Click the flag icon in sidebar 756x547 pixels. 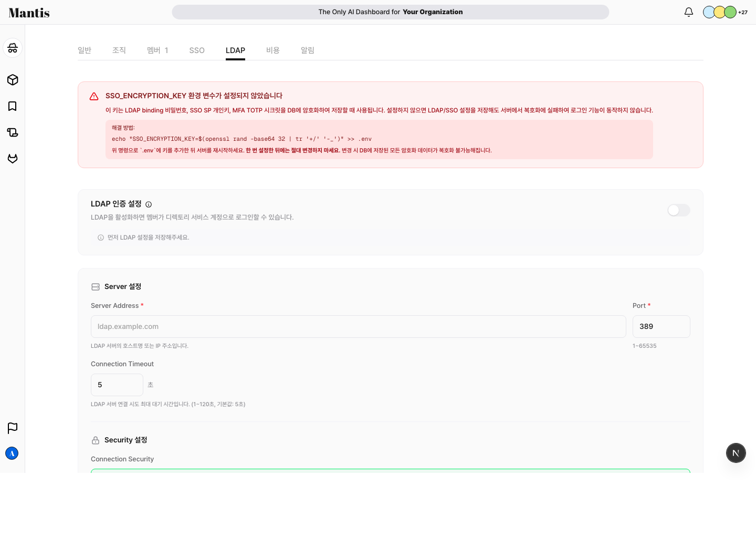pyautogui.click(x=13, y=428)
